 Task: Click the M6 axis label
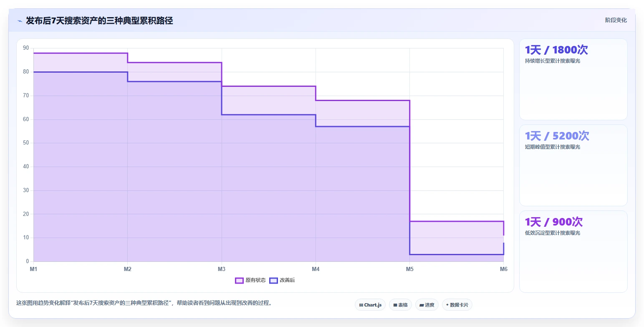pos(503,269)
